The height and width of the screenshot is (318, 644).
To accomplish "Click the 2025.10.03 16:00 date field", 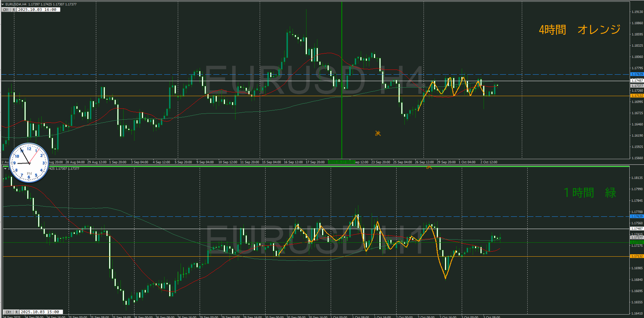I will pos(38,10).
